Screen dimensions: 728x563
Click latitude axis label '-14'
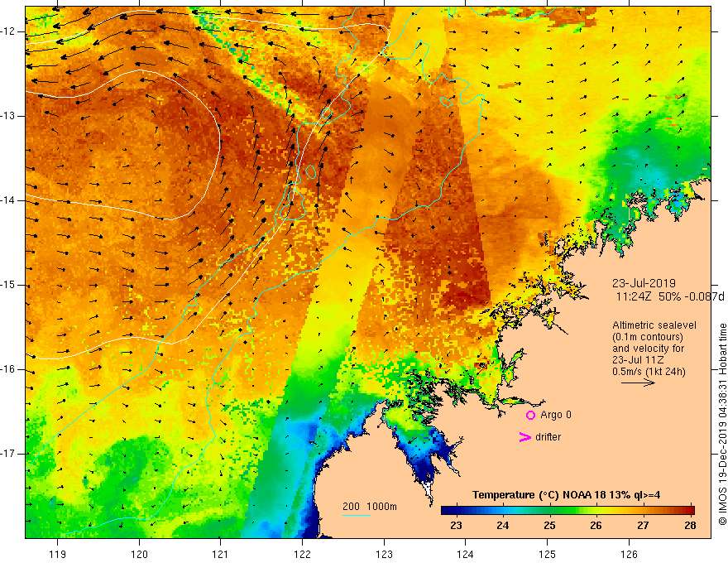click(x=8, y=200)
